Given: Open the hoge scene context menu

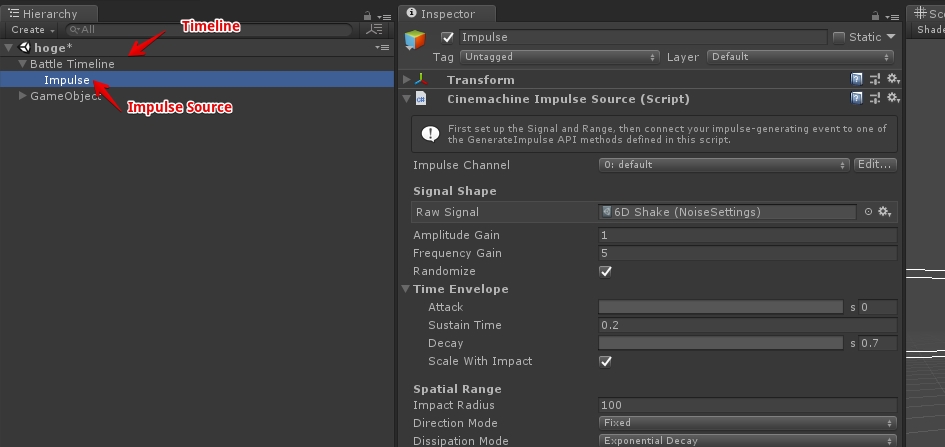Looking at the screenshot, I should (382, 47).
